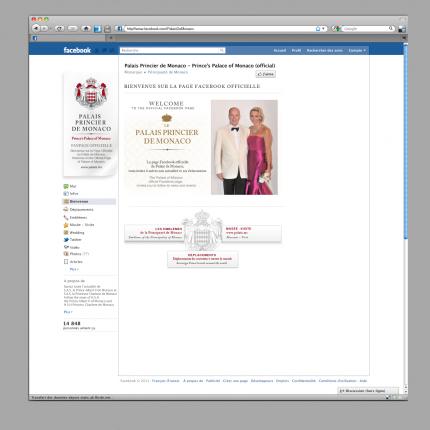Viewport: 430px width, 430px height.
Task: Click the browser forward arrow
Action: coord(44,29)
